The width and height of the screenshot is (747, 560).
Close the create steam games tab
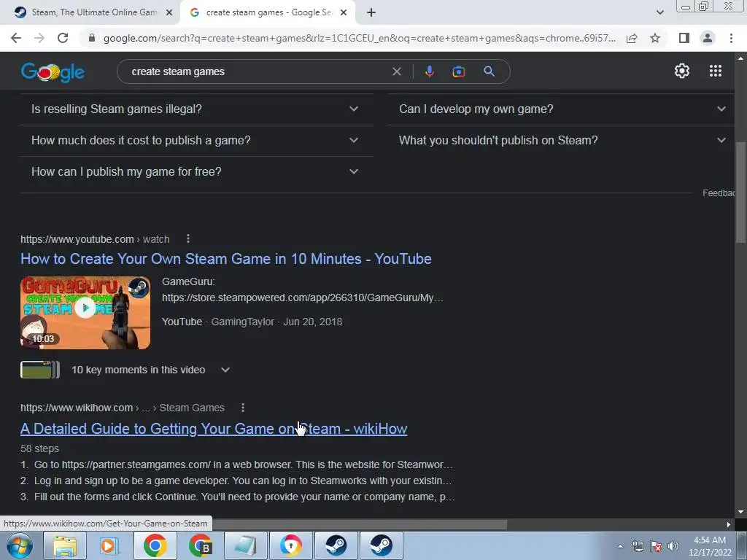point(344,13)
